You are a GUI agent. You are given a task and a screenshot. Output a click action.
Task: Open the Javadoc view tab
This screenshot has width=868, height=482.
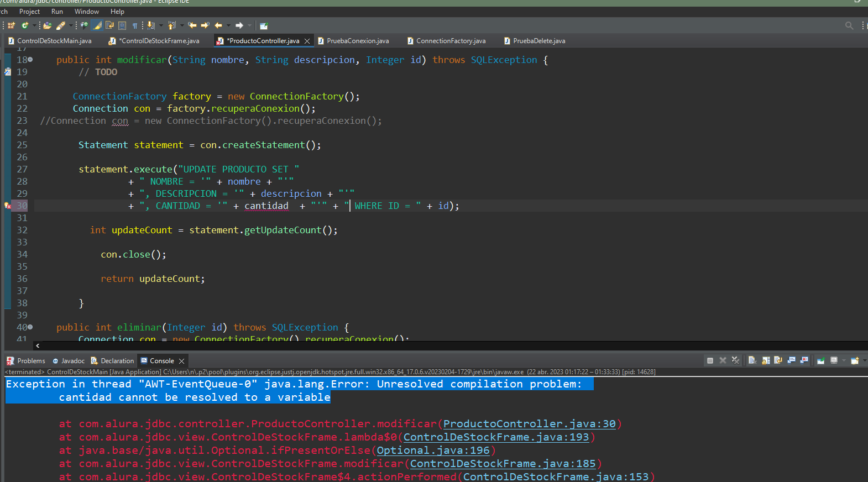[x=69, y=361]
